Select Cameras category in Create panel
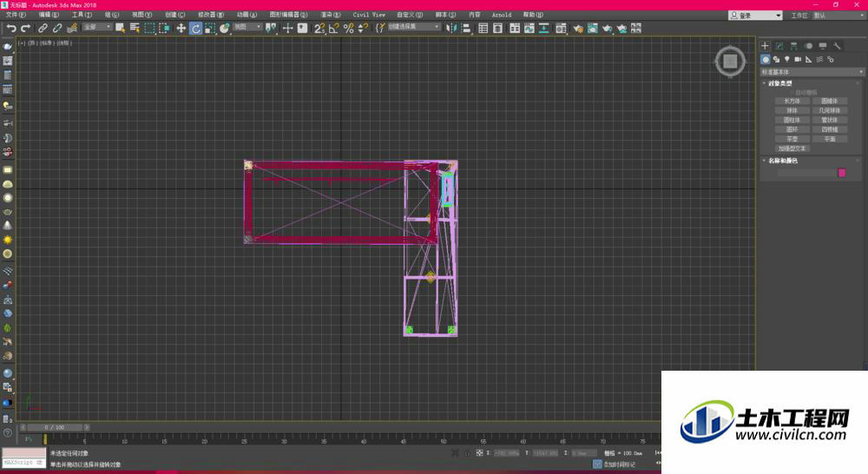Screen dimensions: 868x474 [x=798, y=59]
